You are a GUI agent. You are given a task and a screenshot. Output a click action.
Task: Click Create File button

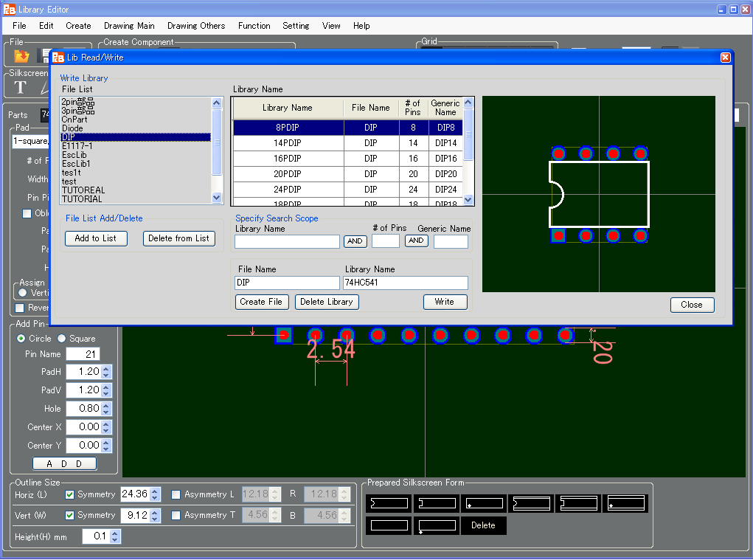pos(261,302)
